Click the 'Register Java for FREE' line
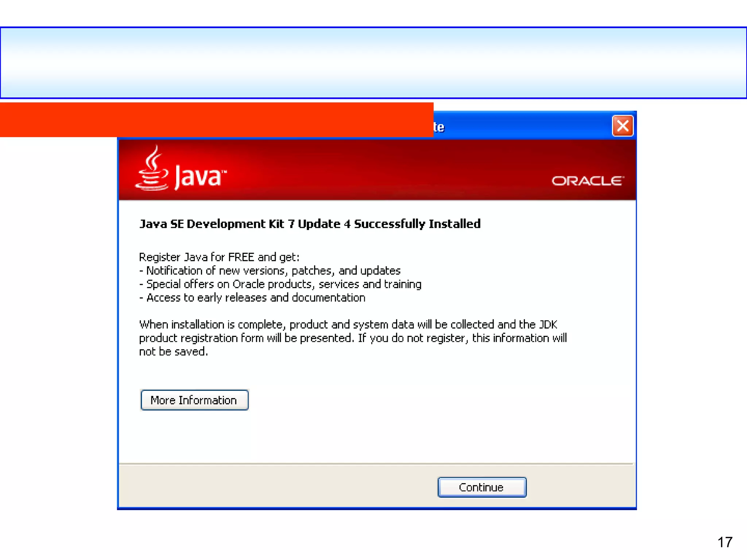This screenshot has height=560, width=747. click(x=219, y=257)
